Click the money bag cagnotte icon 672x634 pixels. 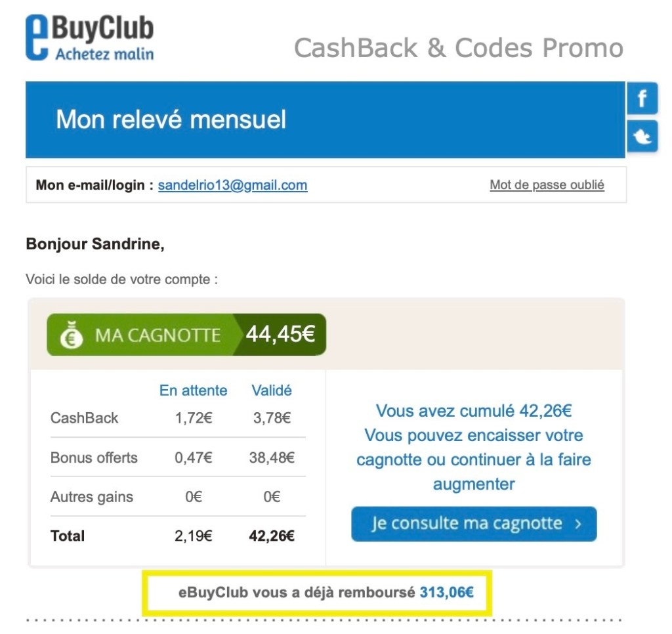pos(72,334)
